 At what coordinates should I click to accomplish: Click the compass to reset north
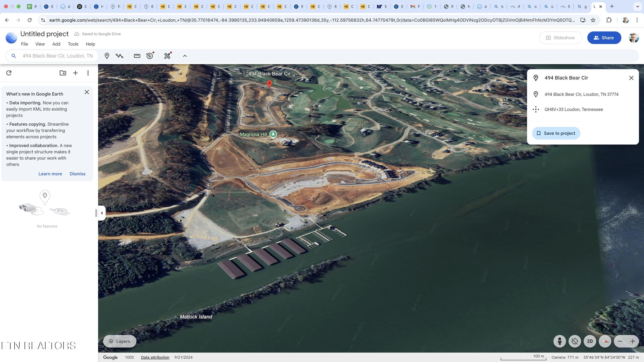(605, 341)
